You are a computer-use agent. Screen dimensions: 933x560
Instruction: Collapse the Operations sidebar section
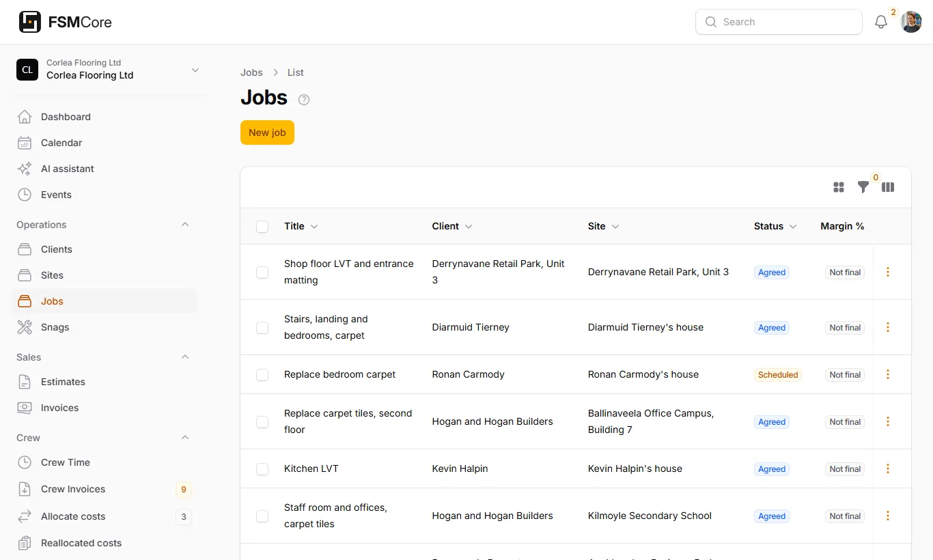185,225
